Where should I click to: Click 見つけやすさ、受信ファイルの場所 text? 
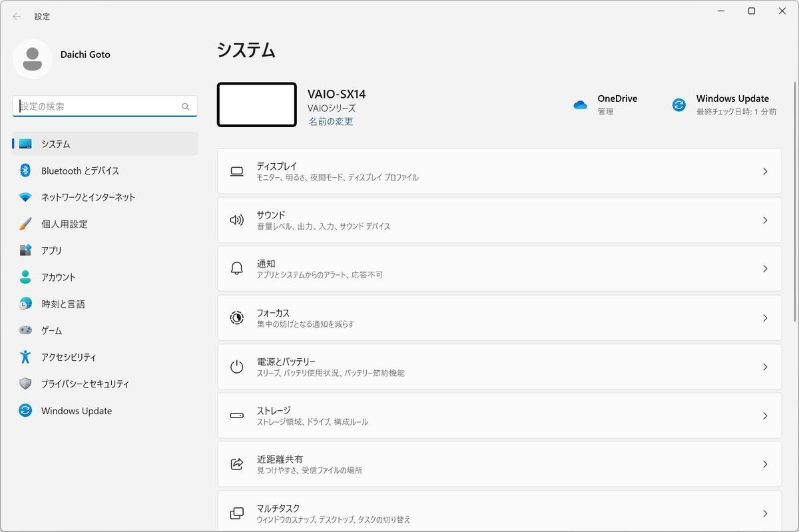pyautogui.click(x=310, y=471)
